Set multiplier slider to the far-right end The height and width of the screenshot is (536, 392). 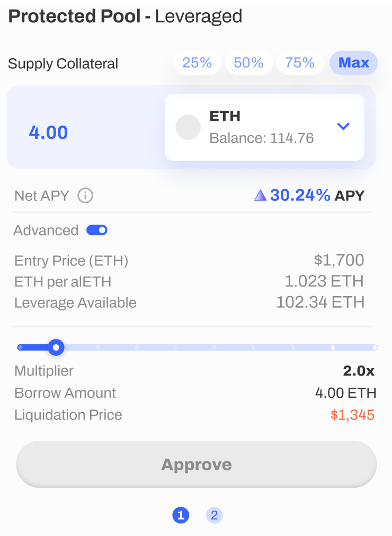[x=375, y=347]
